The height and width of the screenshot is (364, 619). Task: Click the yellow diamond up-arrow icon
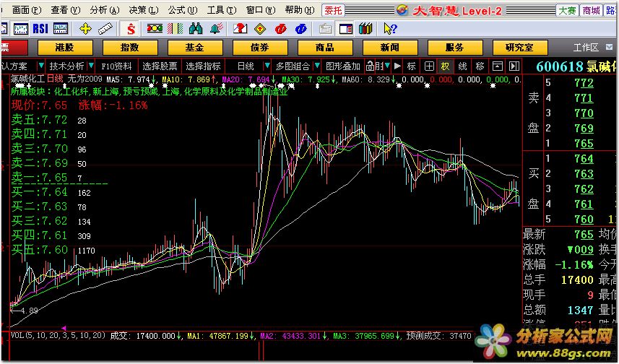(x=260, y=29)
